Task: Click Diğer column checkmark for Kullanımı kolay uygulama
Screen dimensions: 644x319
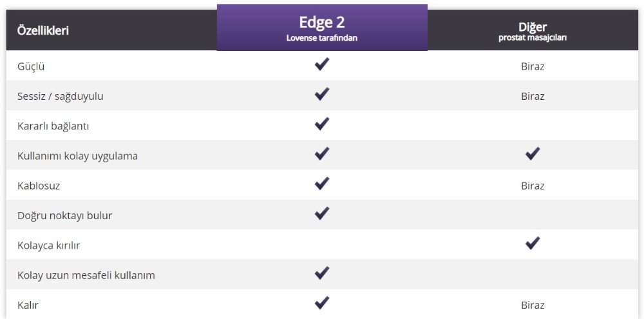Action: pyautogui.click(x=533, y=154)
